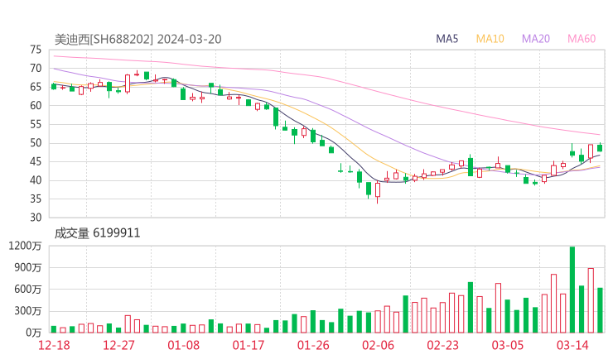Click the 12-27 date axis label
Screen dimensions: 613x364
pos(118,345)
